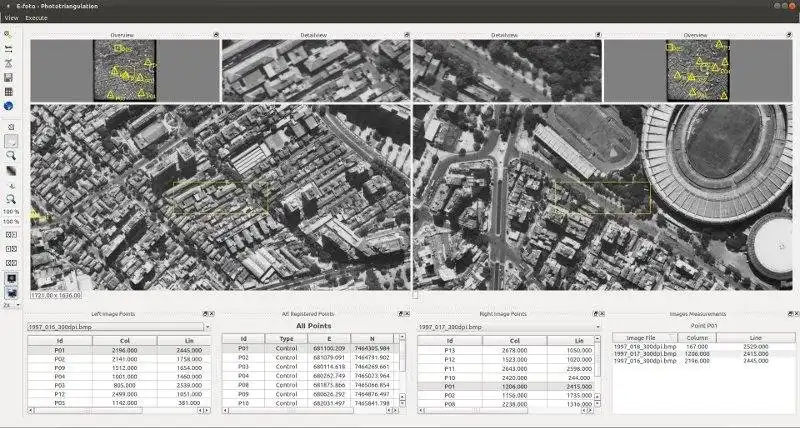Click the horizontal scrollbar under Left Image Points table
Image resolution: width=800 pixels, height=428 pixels.
tap(119, 410)
